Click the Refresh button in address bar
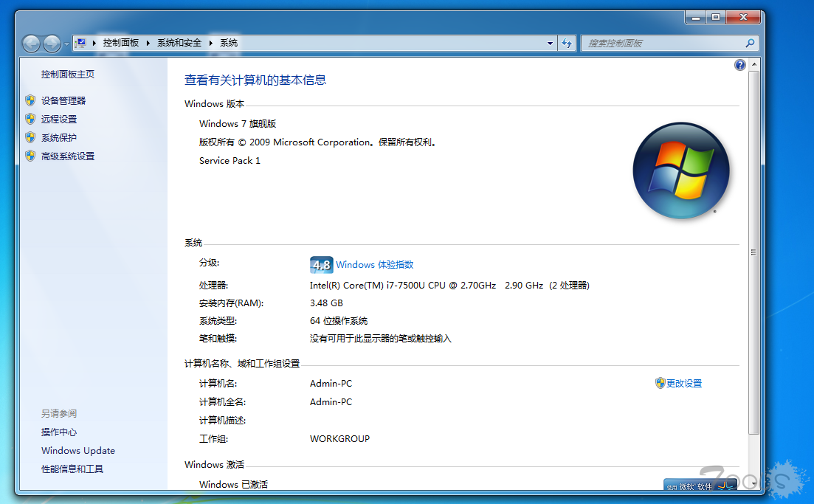This screenshot has height=504, width=814. [566, 43]
